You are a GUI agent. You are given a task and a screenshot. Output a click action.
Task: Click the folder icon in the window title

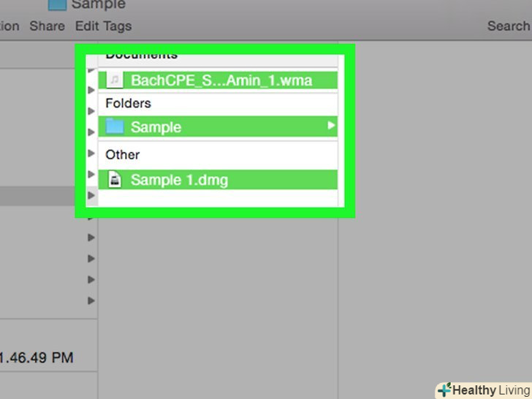[x=57, y=4]
